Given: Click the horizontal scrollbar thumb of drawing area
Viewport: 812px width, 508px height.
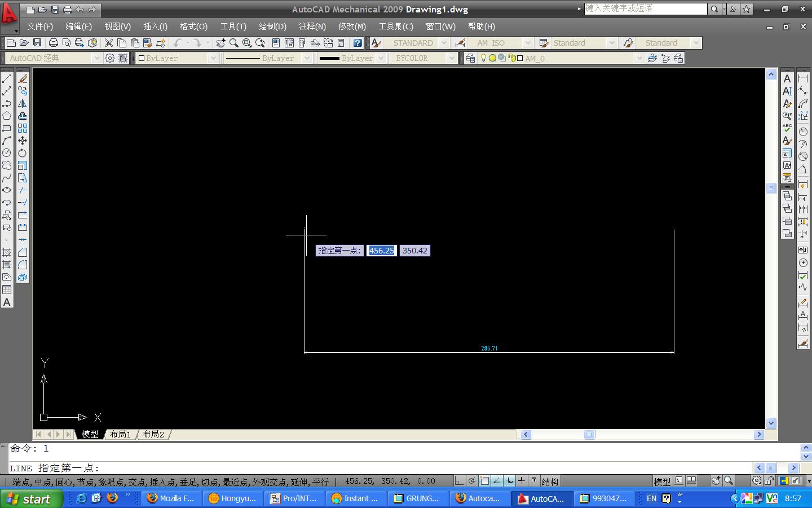Looking at the screenshot, I should point(589,434).
